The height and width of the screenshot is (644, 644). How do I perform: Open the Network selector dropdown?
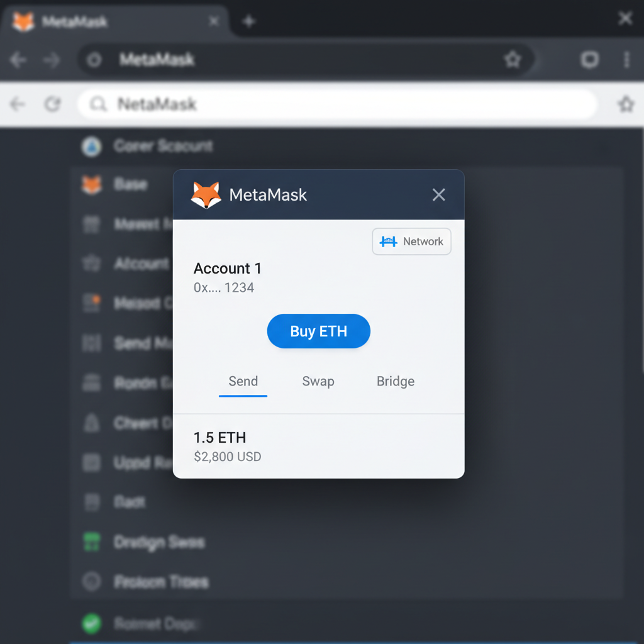click(412, 241)
